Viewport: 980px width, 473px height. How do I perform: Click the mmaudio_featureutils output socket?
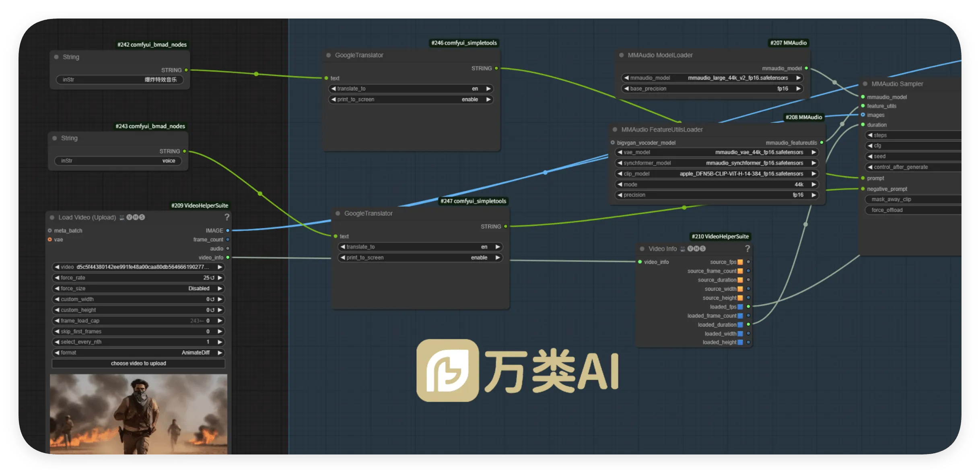pyautogui.click(x=821, y=143)
